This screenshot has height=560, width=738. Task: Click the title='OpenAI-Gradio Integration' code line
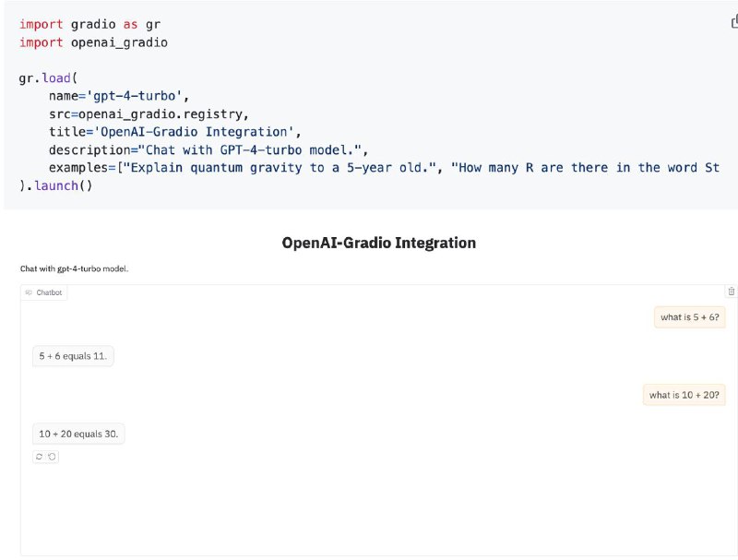click(x=174, y=132)
